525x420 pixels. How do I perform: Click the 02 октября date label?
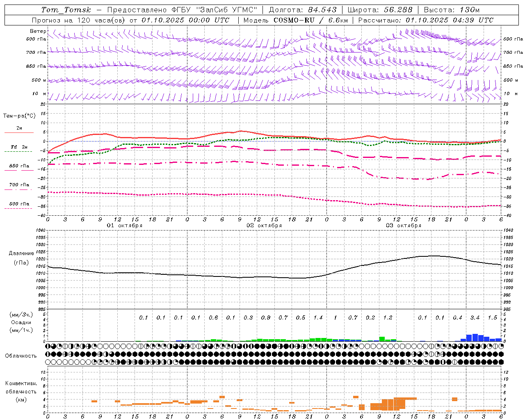(264, 226)
